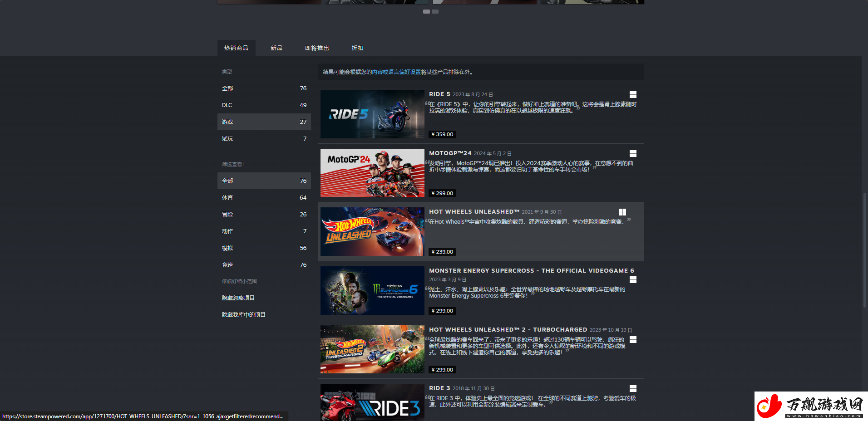
Task: Click MotoGP 24 release date text
Action: (493, 154)
